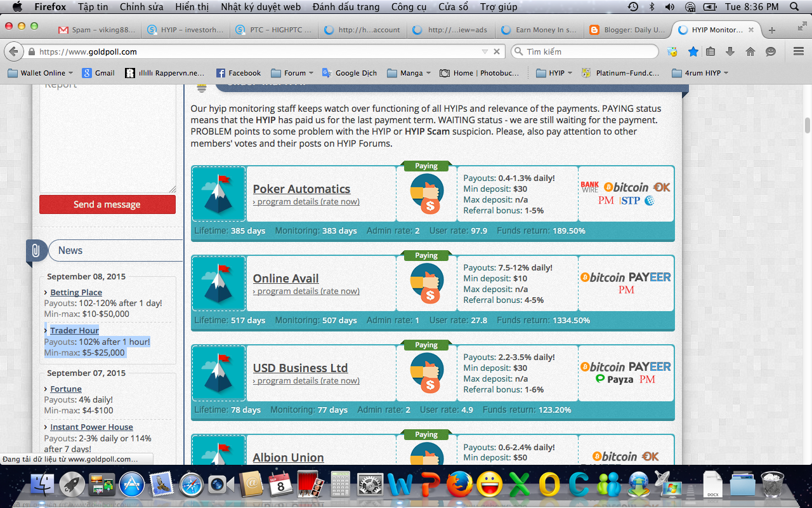Open Launchpad from the Dock
Image resolution: width=812 pixels, height=508 pixels.
point(72,485)
